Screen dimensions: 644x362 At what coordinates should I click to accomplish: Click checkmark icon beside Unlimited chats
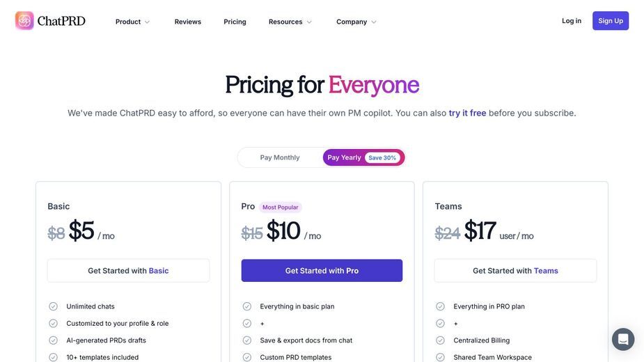pos(54,306)
